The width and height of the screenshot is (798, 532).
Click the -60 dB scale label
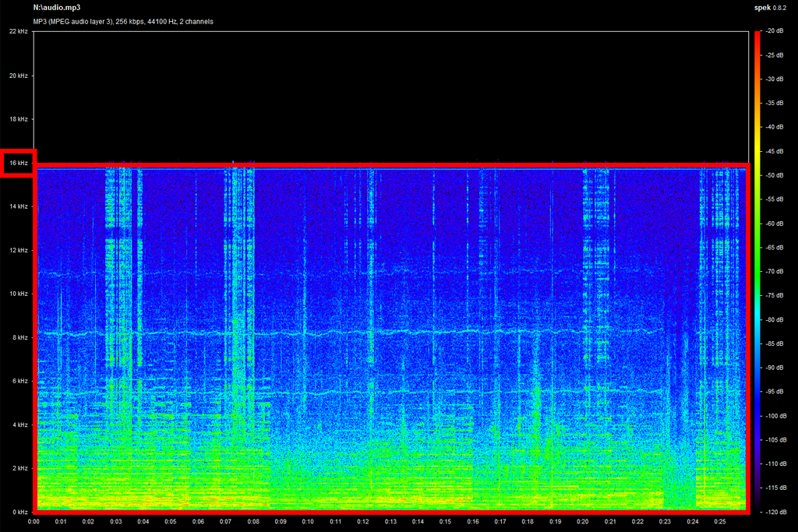[x=775, y=224]
